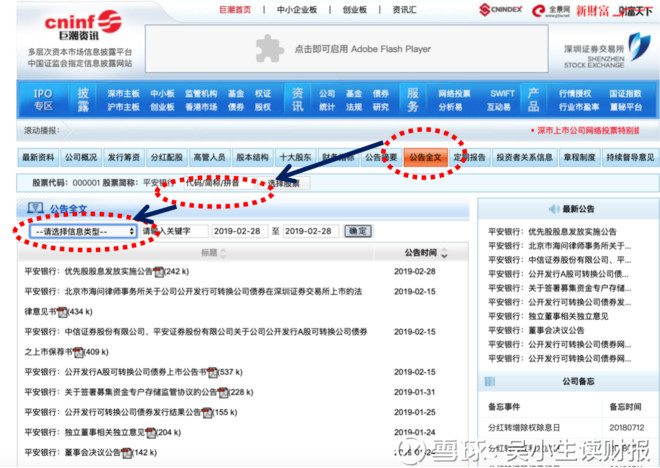660x468 pixels.
Task: Open PDF icon for 监管协议的公告 (228 k)
Action: coord(223,393)
